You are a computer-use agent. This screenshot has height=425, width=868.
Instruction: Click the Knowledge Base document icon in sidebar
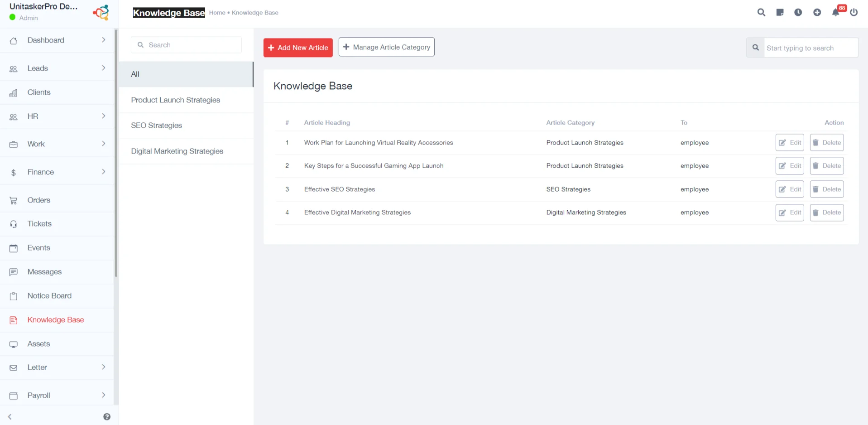[14, 320]
